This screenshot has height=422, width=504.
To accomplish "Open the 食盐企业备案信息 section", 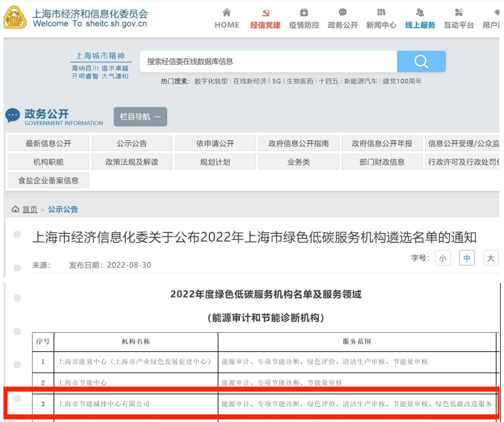I will (x=49, y=181).
